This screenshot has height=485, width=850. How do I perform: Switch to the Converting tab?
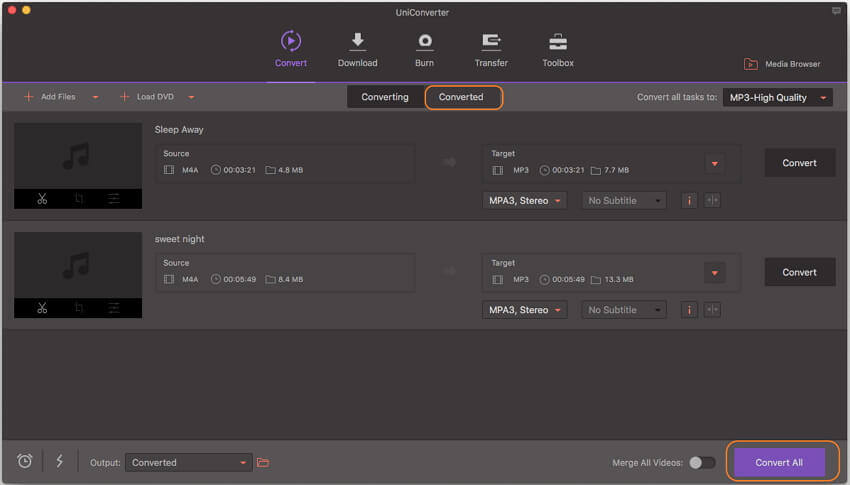[385, 97]
